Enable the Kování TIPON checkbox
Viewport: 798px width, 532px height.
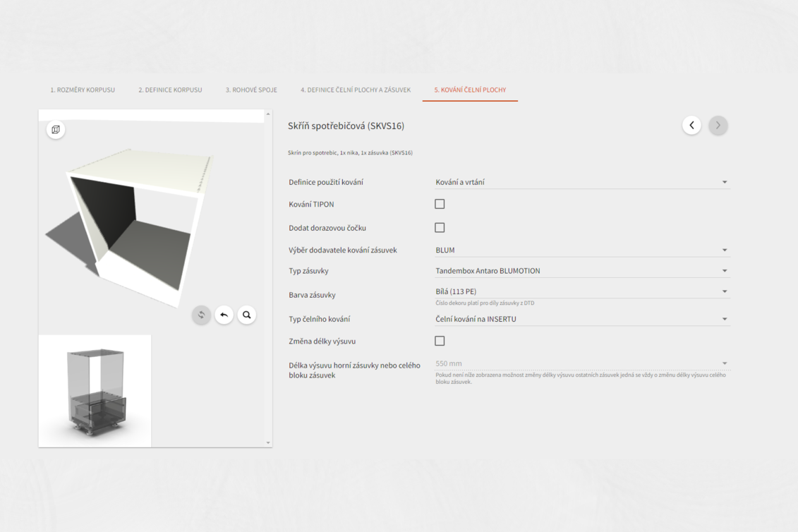pyautogui.click(x=440, y=204)
